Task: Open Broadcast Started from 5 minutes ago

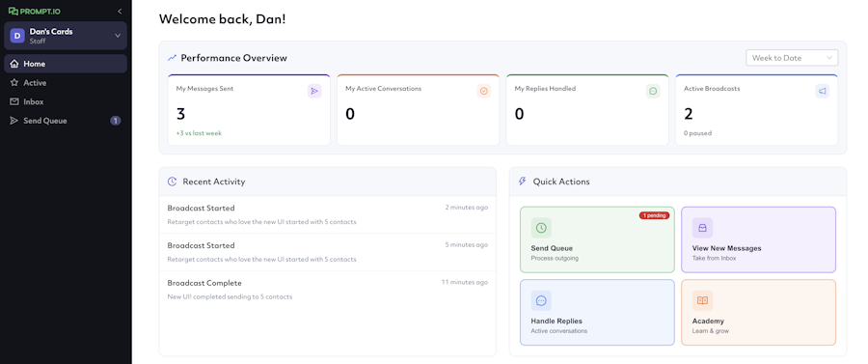Action: point(328,252)
